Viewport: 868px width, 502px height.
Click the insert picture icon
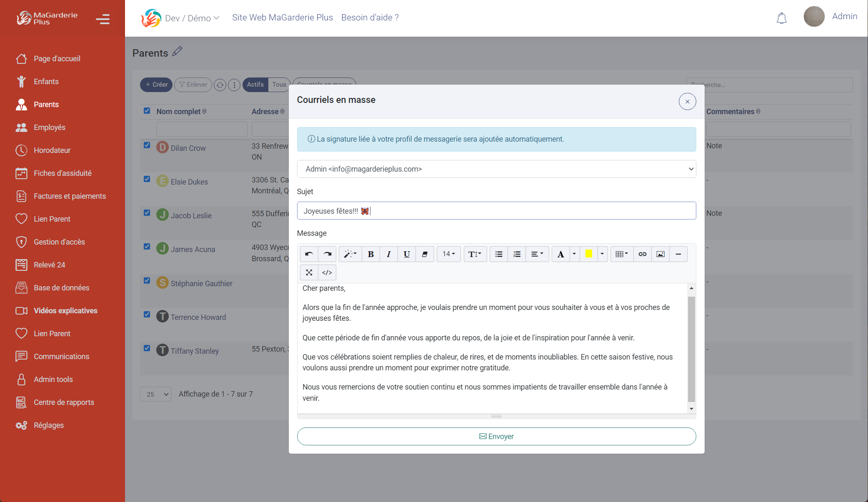[660, 254]
